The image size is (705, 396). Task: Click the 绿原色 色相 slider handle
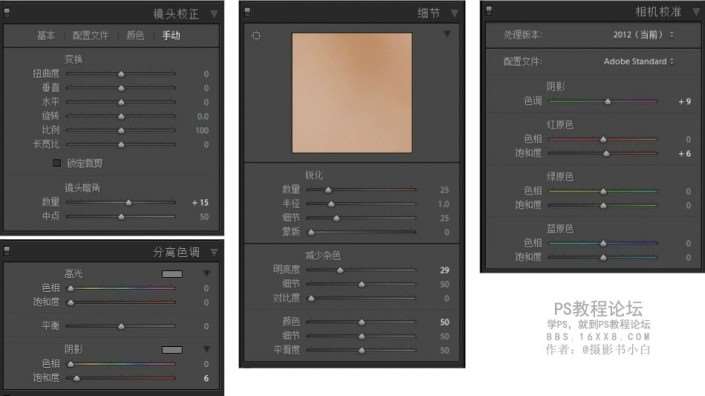pyautogui.click(x=603, y=191)
